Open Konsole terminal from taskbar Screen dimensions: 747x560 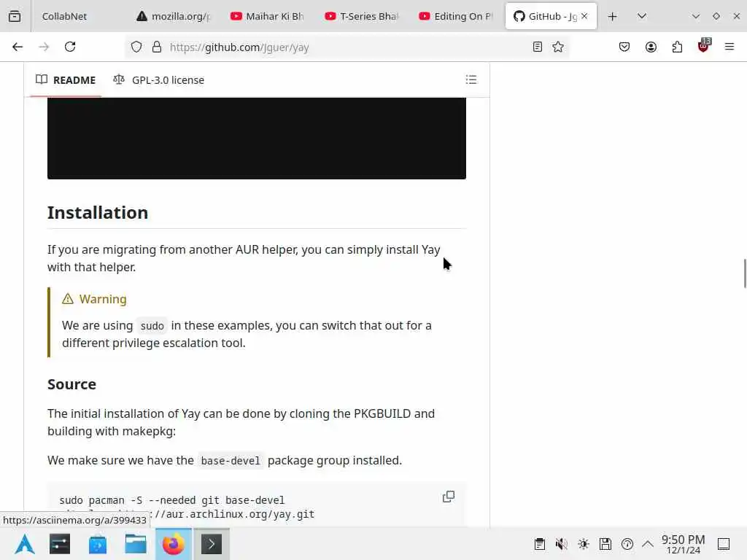coord(212,544)
